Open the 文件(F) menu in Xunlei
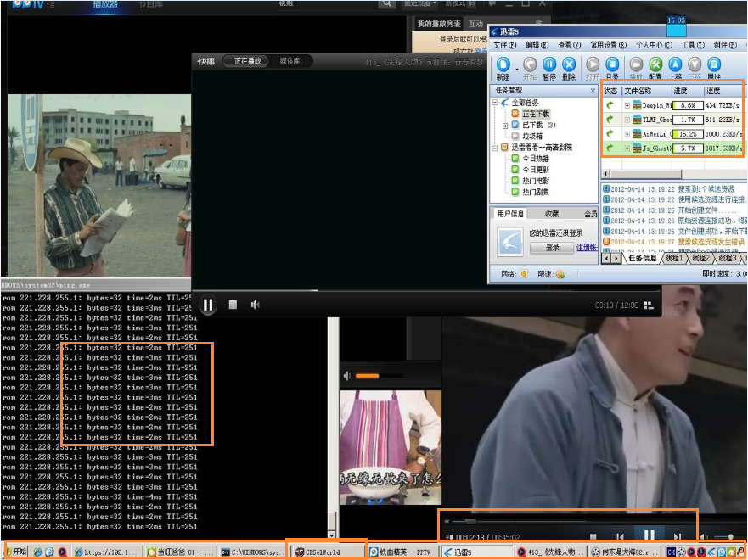748x560 pixels. [x=504, y=45]
